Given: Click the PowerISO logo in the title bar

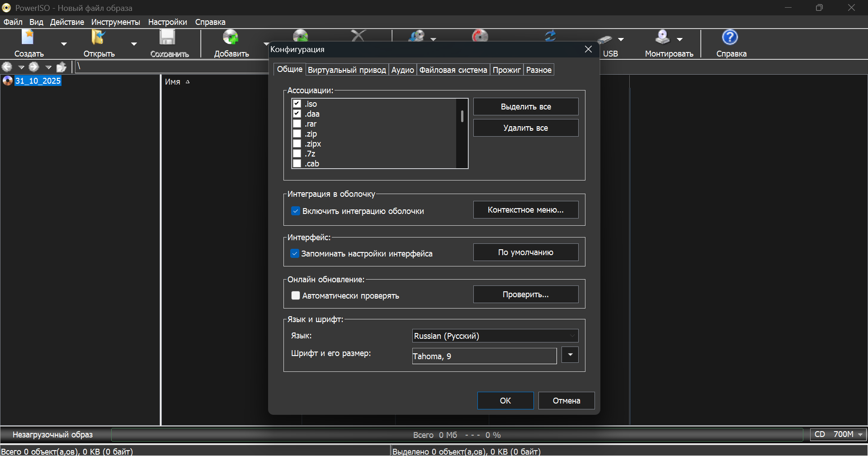Looking at the screenshot, I should tap(6, 8).
